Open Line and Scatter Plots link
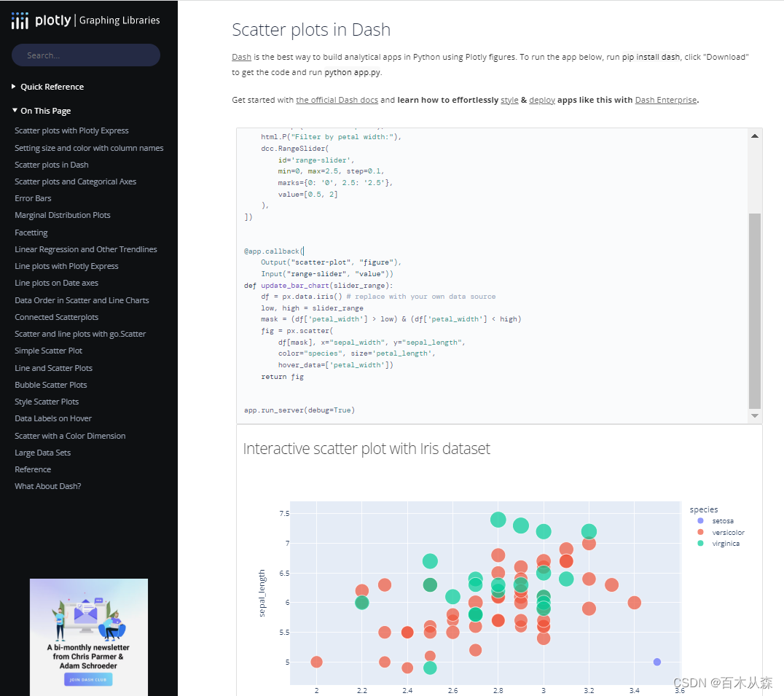784x696 pixels. 53,368
